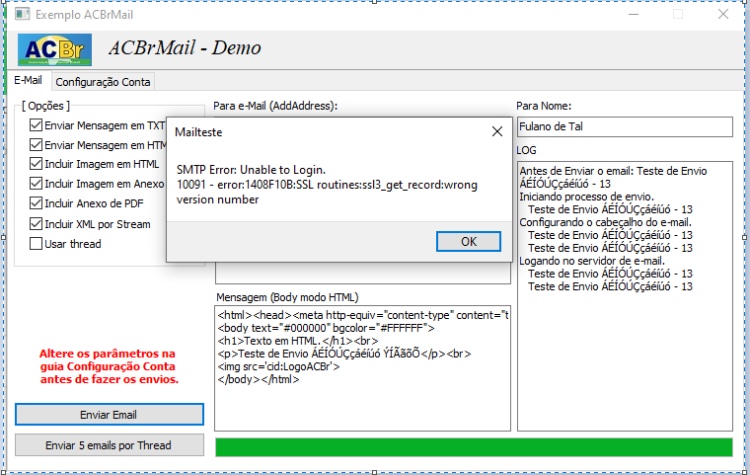Image resolution: width=750 pixels, height=475 pixels.
Task: Click the red 'Altere os parâmetros' notice
Action: tap(109, 366)
